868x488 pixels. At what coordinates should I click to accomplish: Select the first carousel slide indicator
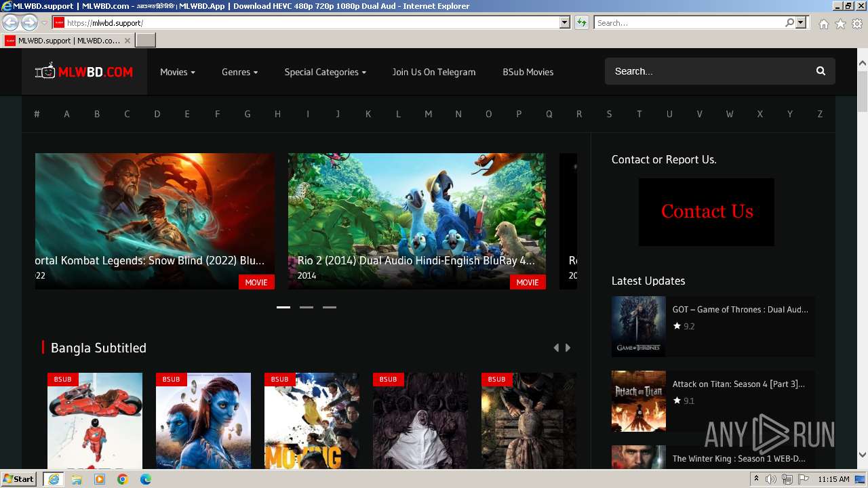tap(283, 307)
